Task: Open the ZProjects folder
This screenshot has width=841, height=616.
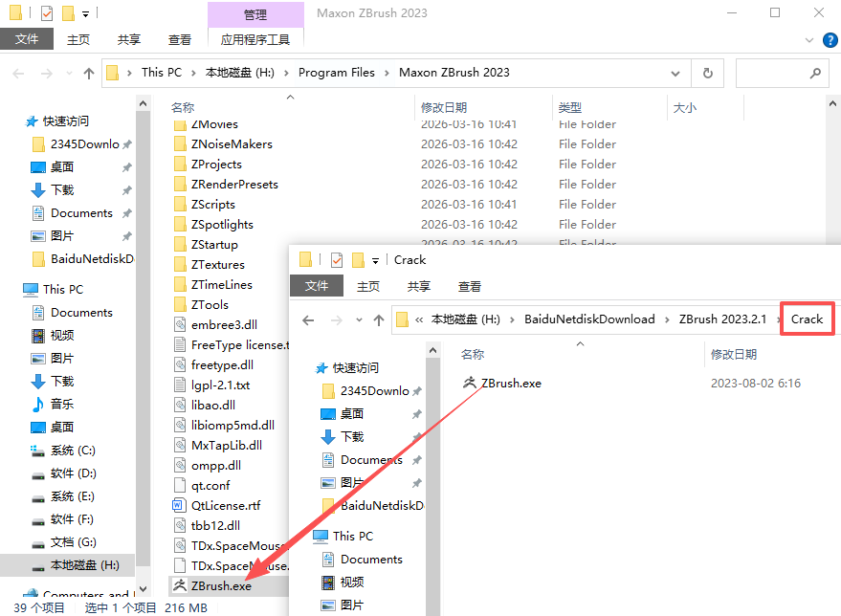Action: (x=216, y=165)
